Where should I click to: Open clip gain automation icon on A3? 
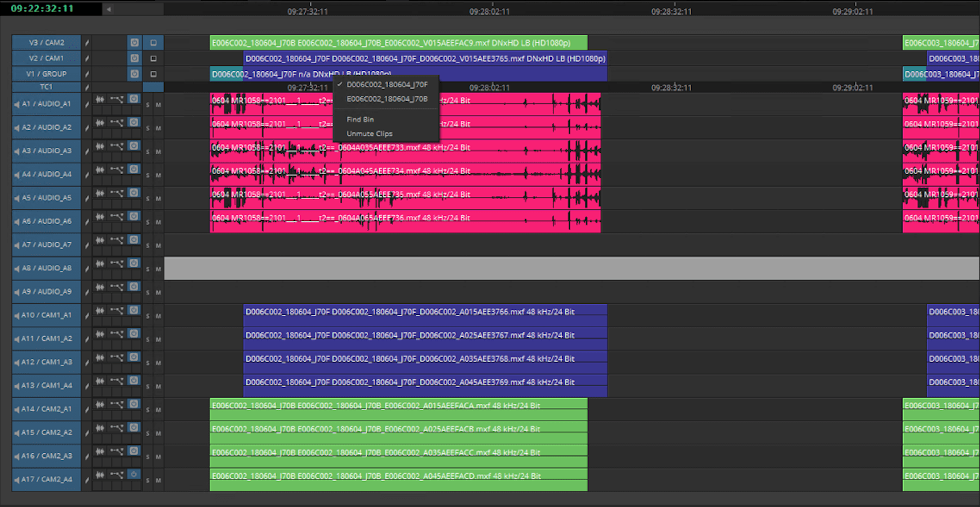pos(116,147)
